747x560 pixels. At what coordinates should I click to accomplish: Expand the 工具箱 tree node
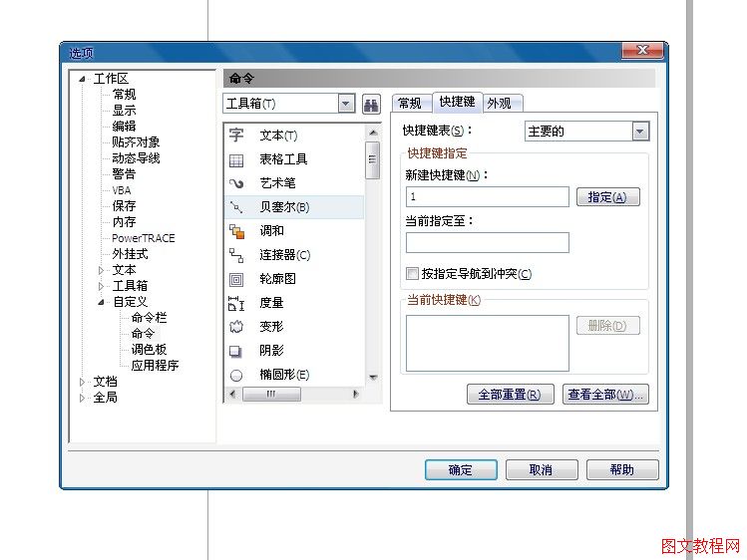click(x=101, y=286)
